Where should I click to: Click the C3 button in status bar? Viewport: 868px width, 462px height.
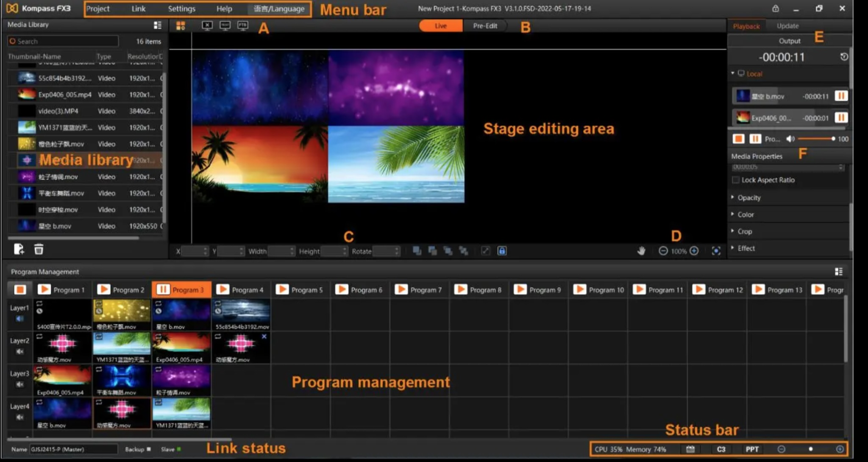[x=721, y=449]
